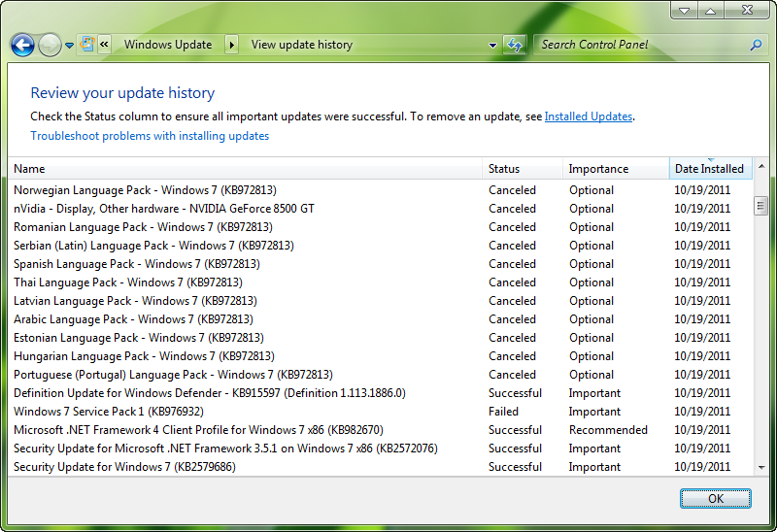Image resolution: width=777 pixels, height=532 pixels.
Task: Select Estonian Language Pack row
Action: point(381,338)
